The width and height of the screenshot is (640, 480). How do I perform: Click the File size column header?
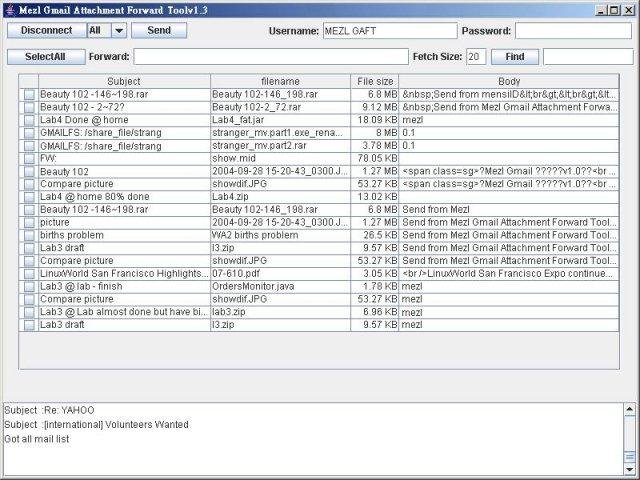[x=375, y=81]
